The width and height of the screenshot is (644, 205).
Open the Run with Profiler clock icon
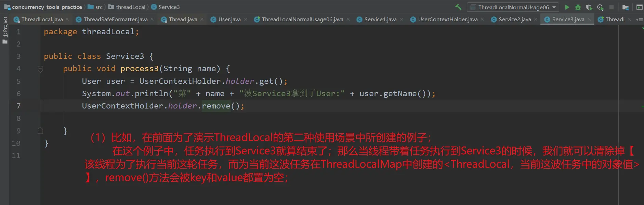[x=600, y=7]
